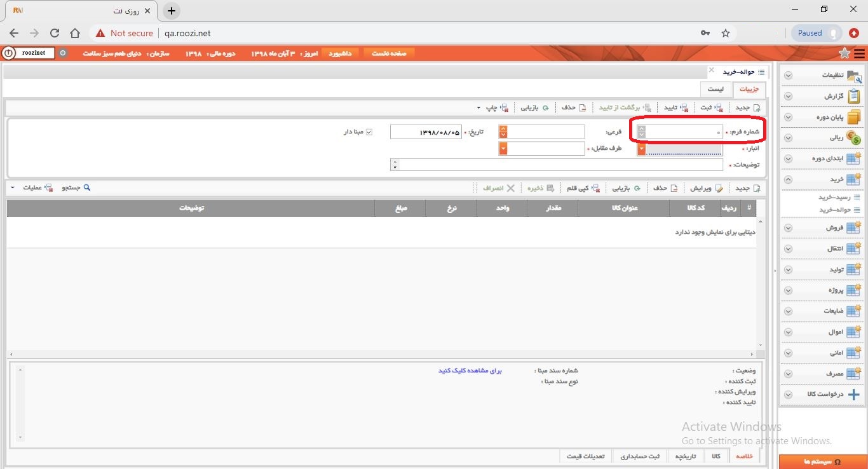
Task: Expand the درخواست کالا section chevron
Action: (788, 395)
